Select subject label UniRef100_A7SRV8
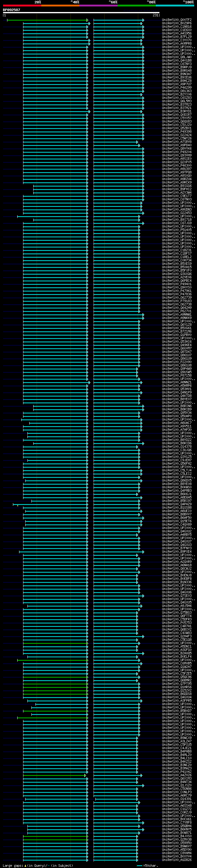The height and width of the screenshot is (868, 197). coord(177,142)
